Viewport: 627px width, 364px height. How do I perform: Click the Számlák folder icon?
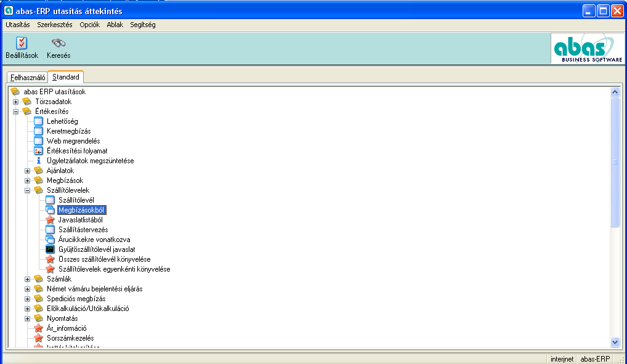point(38,279)
